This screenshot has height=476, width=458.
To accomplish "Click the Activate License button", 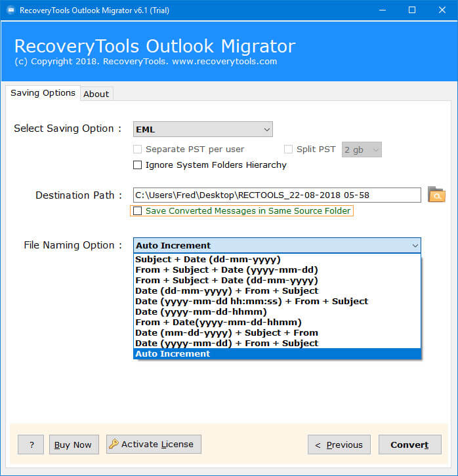I will (154, 444).
